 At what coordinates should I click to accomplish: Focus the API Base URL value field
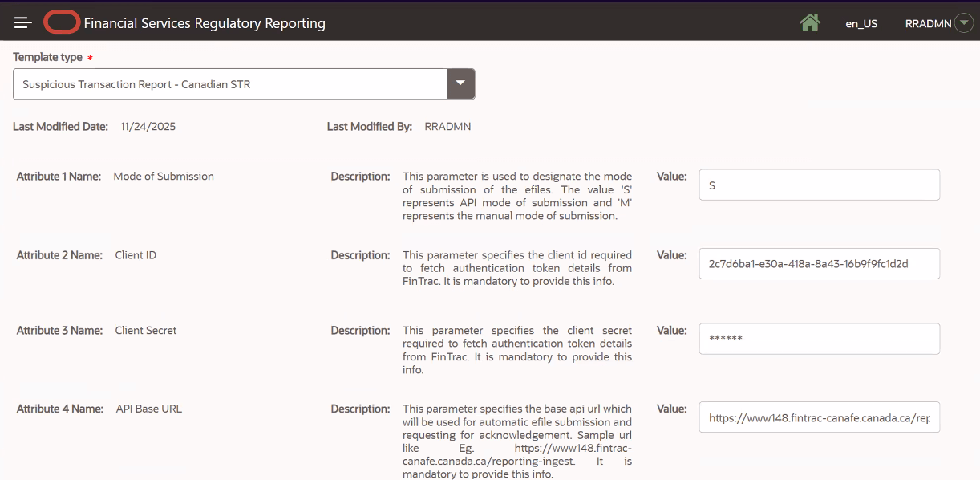coord(819,417)
